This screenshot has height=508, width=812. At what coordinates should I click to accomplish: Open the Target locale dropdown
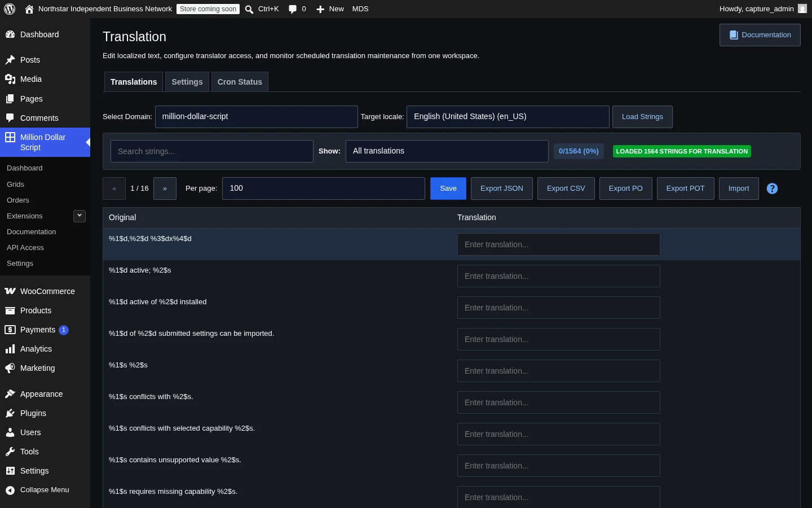508,117
